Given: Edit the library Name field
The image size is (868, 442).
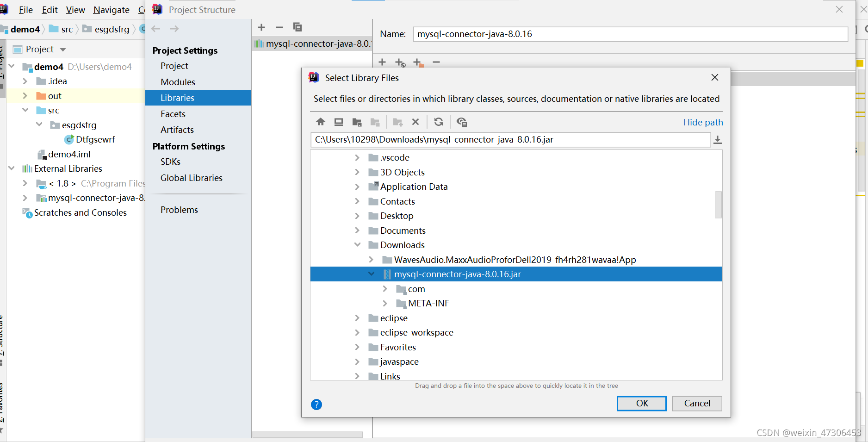Looking at the screenshot, I should [x=630, y=34].
